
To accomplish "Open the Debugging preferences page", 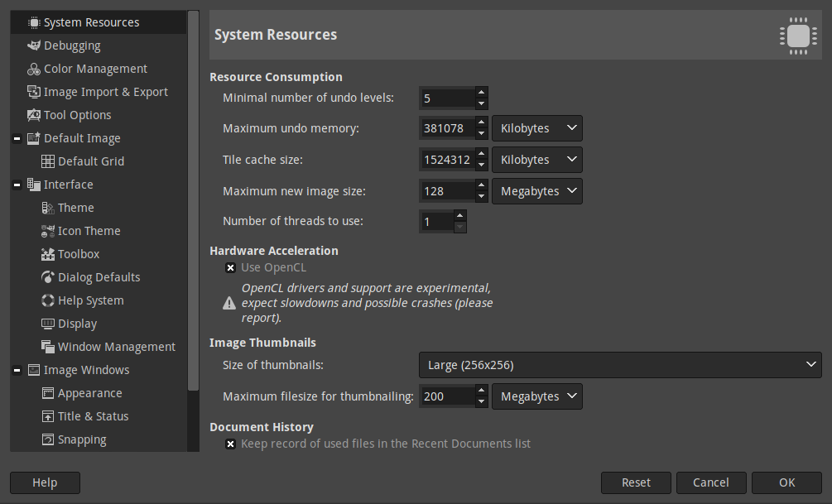I will point(99,46).
